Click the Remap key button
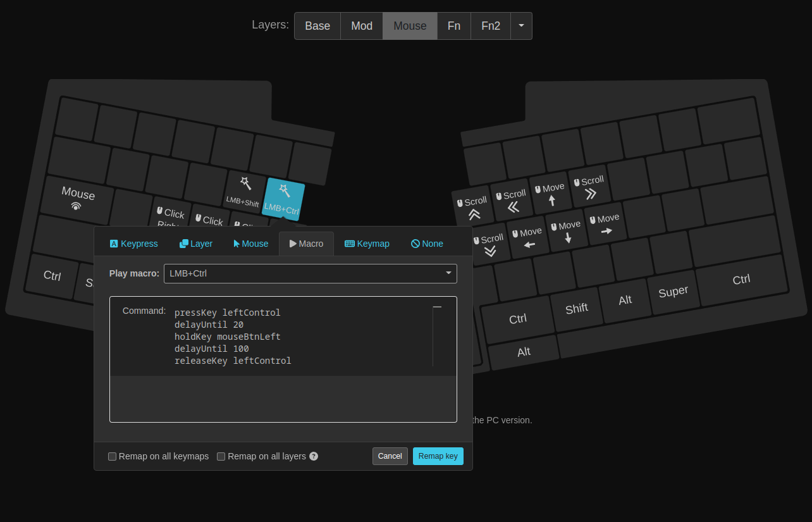 438,456
